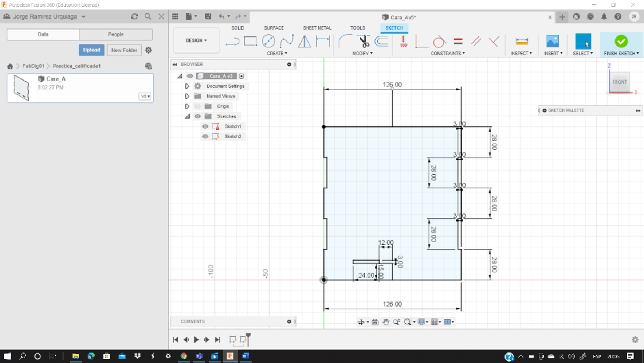Switch to the TOOLS tab
This screenshot has height=363, width=644.
(357, 28)
